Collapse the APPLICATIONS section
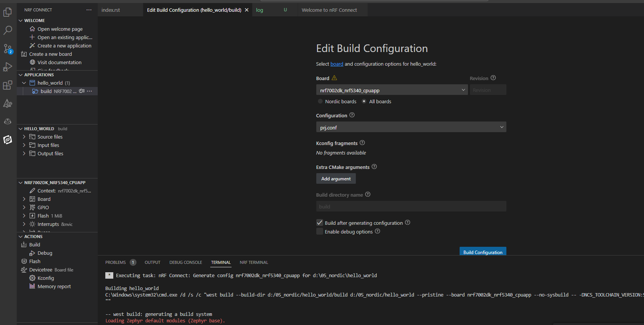Screen dimensions: 644x325 21,75
